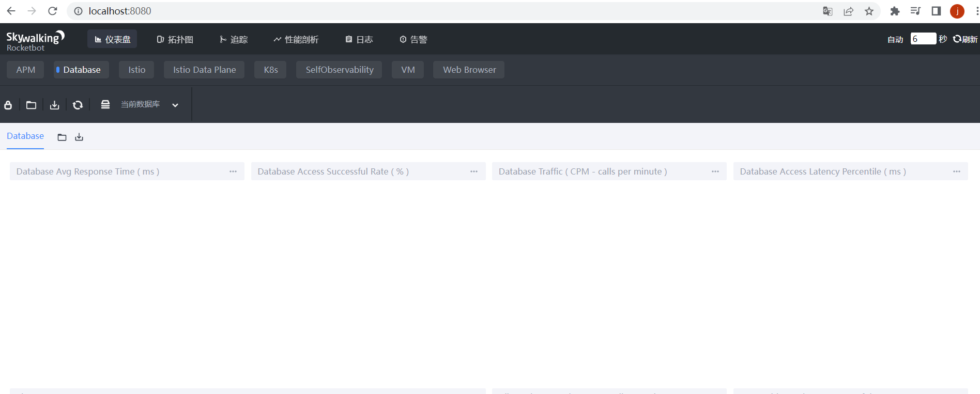Open the 拓扑图 topology menu
Viewport: 980px width, 394px height.
coord(175,39)
